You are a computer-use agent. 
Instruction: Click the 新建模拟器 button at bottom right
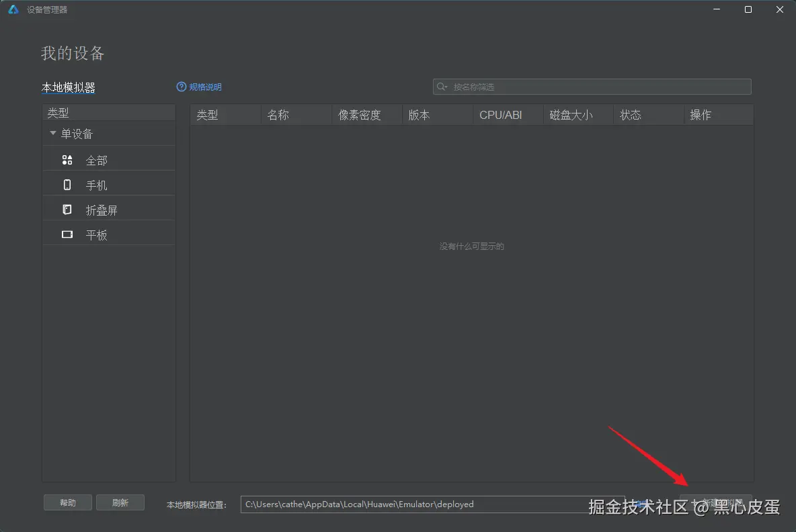click(x=716, y=502)
